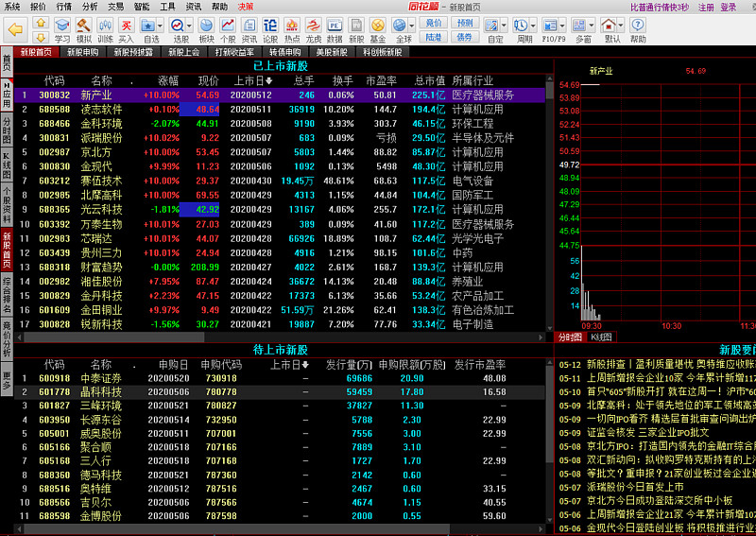Select the 中泰证券 pending stock row

pyautogui.click(x=280, y=379)
